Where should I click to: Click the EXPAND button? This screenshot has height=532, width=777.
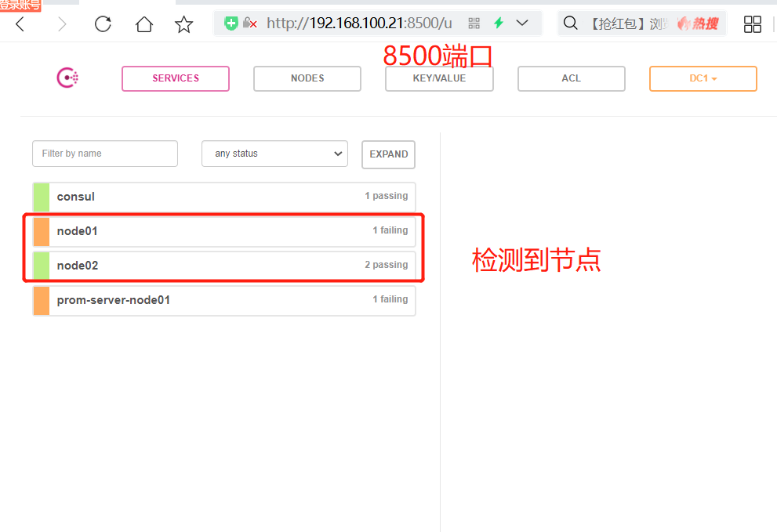(x=389, y=154)
